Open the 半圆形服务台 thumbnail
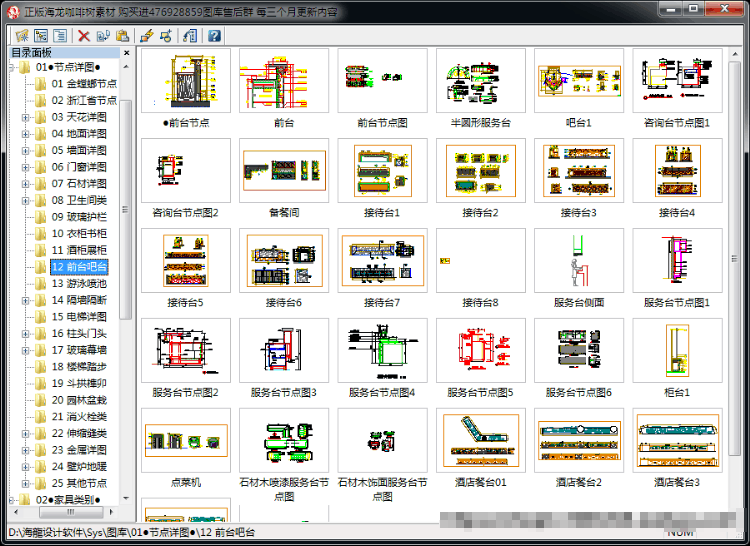 click(x=481, y=81)
